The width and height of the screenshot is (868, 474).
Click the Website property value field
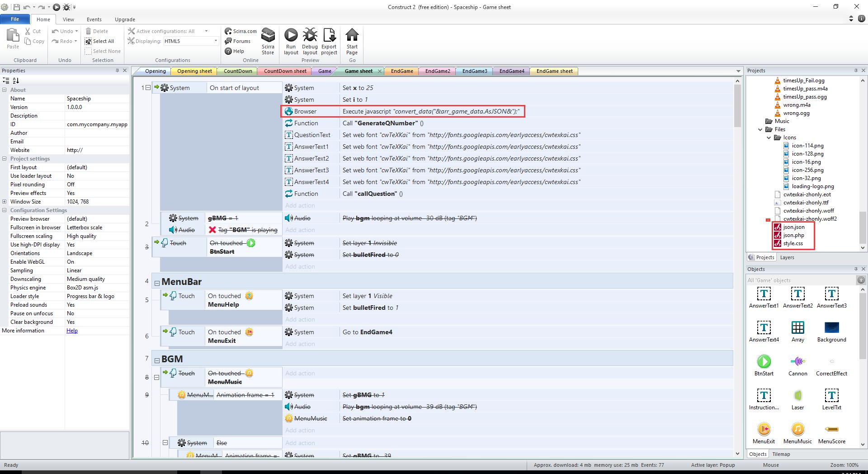tap(97, 150)
